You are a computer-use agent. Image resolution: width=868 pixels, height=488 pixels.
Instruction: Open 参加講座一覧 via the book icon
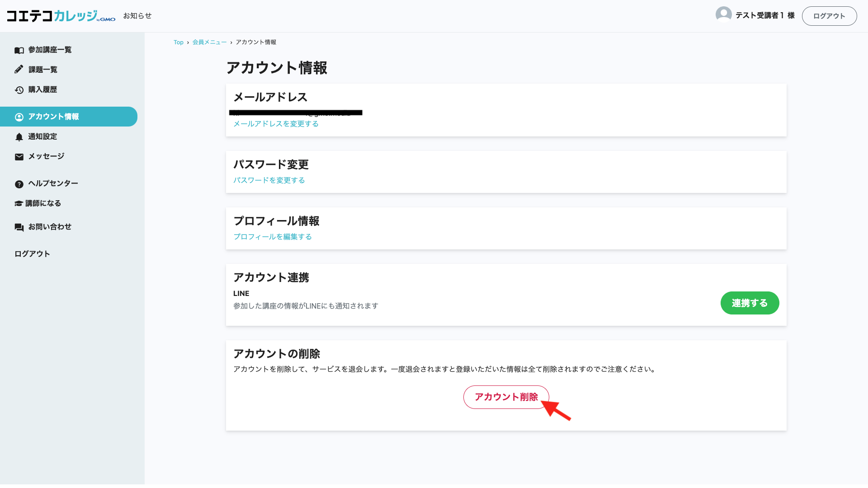(19, 50)
